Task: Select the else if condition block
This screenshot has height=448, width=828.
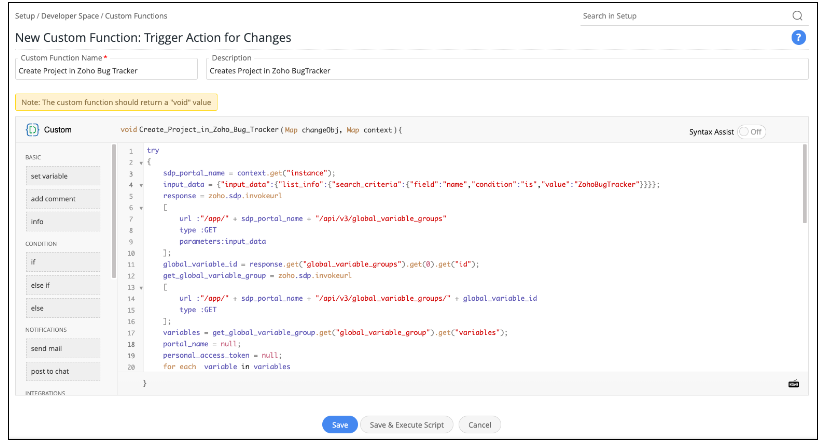Action: tap(63, 285)
